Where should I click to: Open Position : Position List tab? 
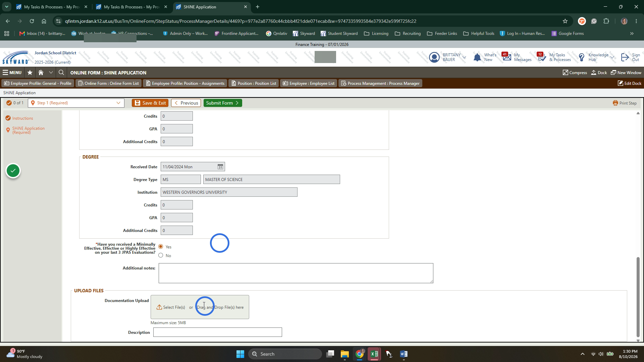click(x=254, y=83)
